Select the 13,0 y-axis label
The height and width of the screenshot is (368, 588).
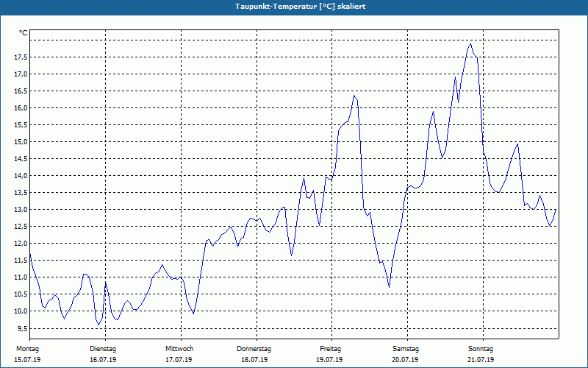(x=21, y=210)
